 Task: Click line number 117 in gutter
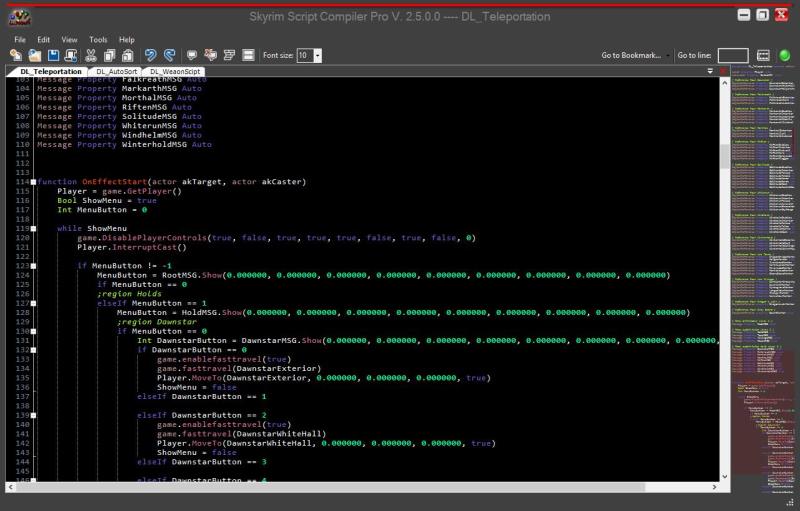(22, 210)
